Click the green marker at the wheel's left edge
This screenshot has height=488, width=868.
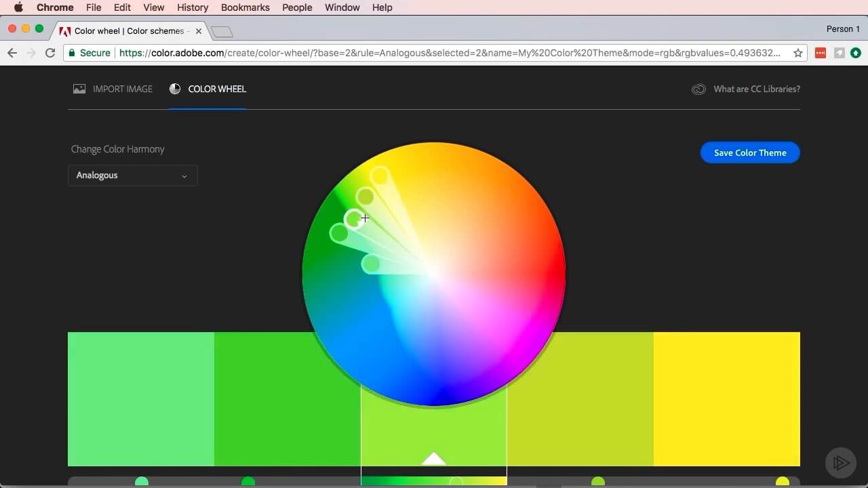(339, 233)
